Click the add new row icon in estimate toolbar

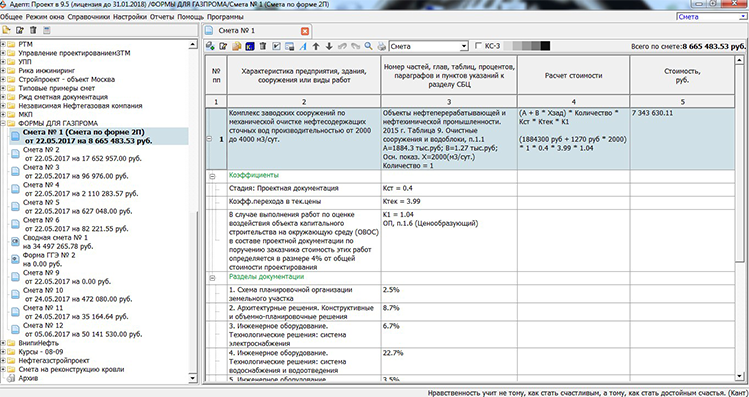210,46
